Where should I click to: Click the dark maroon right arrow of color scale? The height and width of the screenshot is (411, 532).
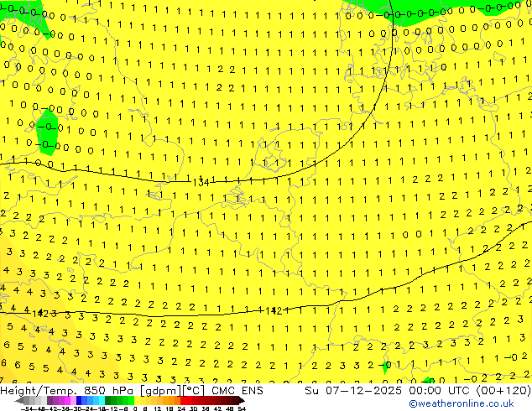242,401
